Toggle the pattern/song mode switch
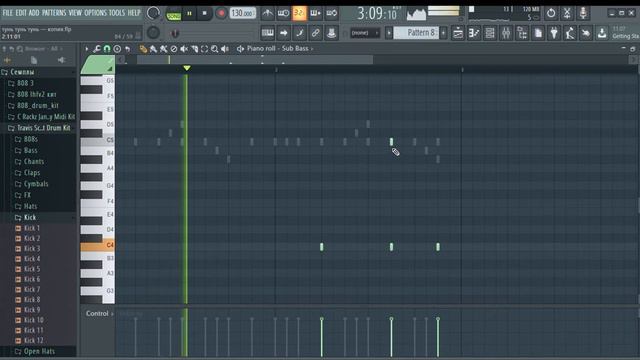 173,14
